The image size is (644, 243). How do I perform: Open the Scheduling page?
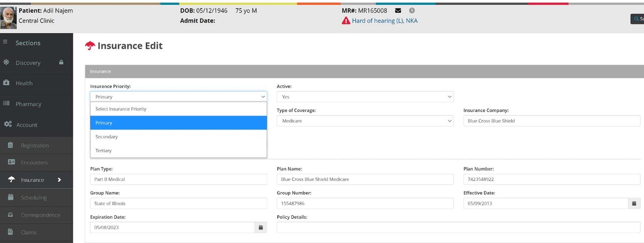pyautogui.click(x=34, y=198)
